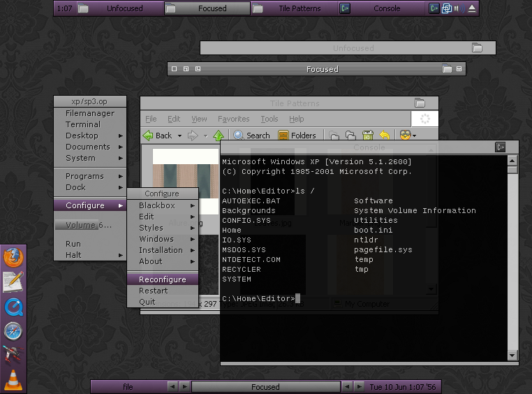Screen dimensions: 532x394
Task: Launch Firefox from the dock
Action: click(13, 258)
